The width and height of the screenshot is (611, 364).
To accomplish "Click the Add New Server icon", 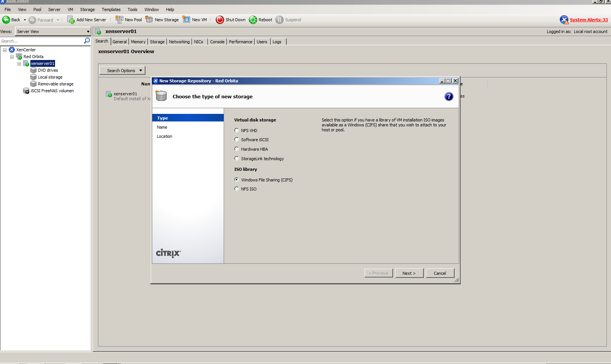I will (x=71, y=20).
